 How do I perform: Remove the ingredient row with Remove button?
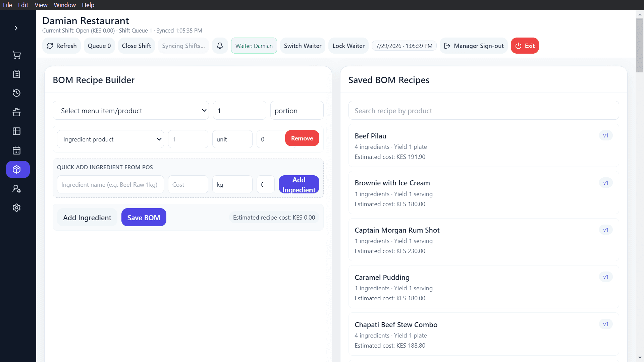pyautogui.click(x=302, y=138)
